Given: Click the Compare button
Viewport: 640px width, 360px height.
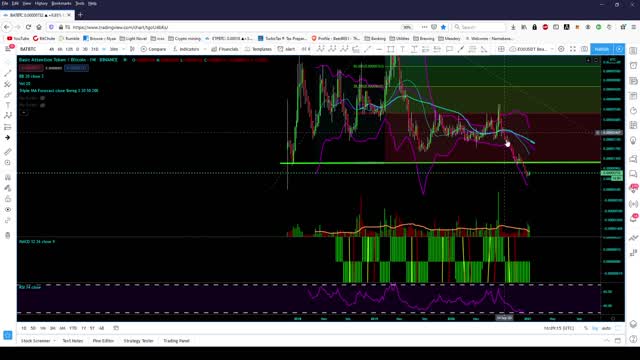Looking at the screenshot, I should click(x=153, y=49).
